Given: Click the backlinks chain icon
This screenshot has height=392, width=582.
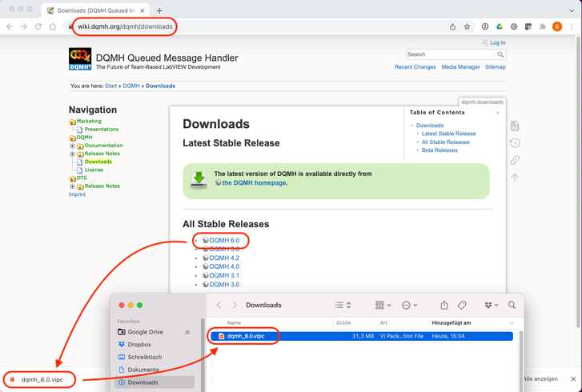Looking at the screenshot, I should pyautogui.click(x=515, y=160).
